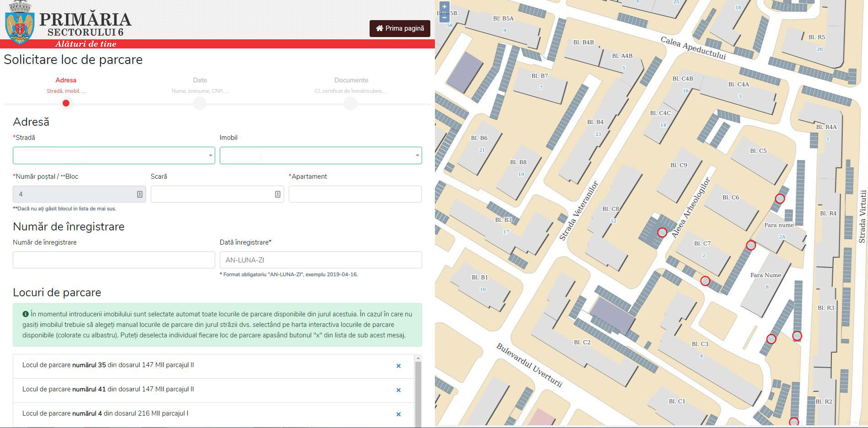Switch to the Date step
This screenshot has height=428, width=868.
click(x=200, y=103)
